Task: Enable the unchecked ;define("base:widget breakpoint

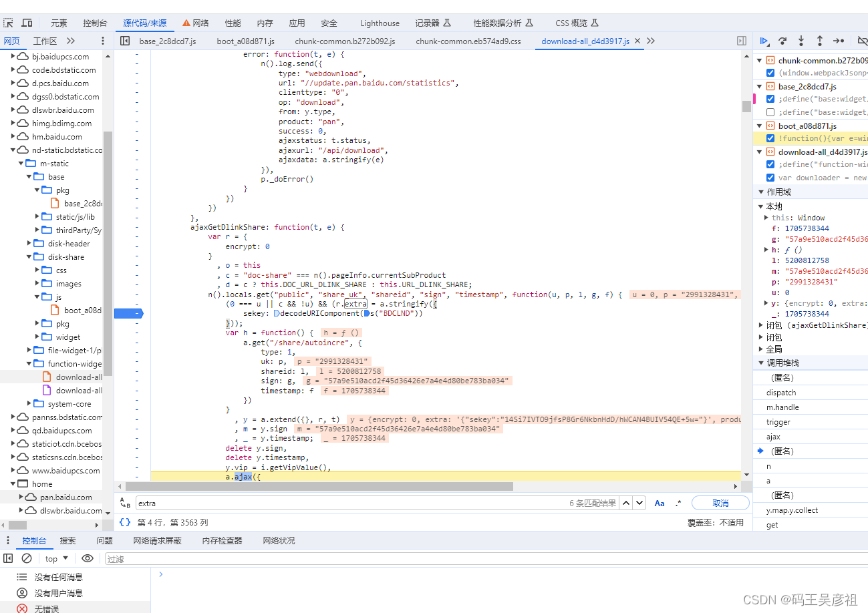Action: (x=770, y=112)
